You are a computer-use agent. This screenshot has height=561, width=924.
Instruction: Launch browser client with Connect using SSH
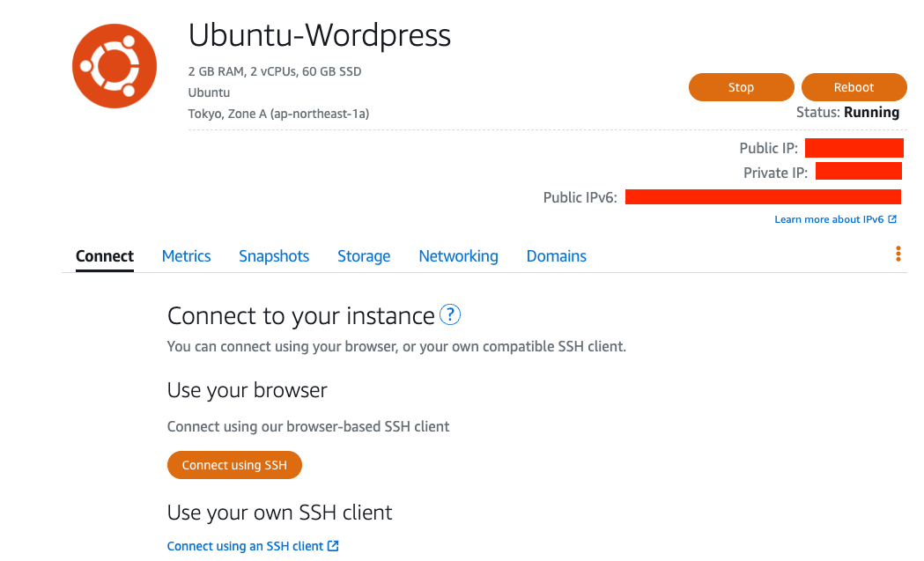(234, 465)
